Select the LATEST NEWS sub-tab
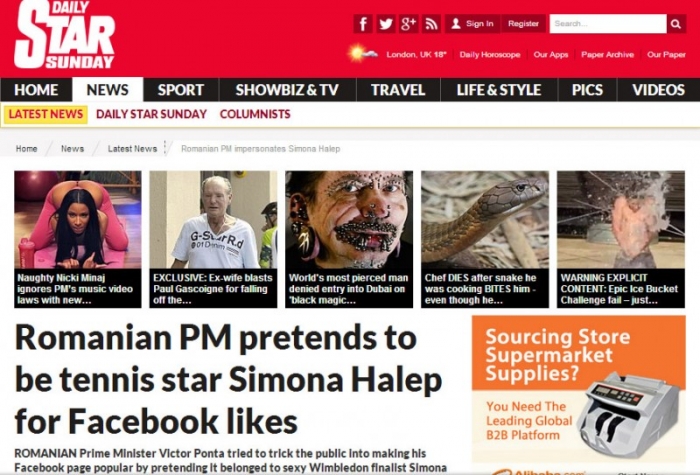 click(x=46, y=114)
